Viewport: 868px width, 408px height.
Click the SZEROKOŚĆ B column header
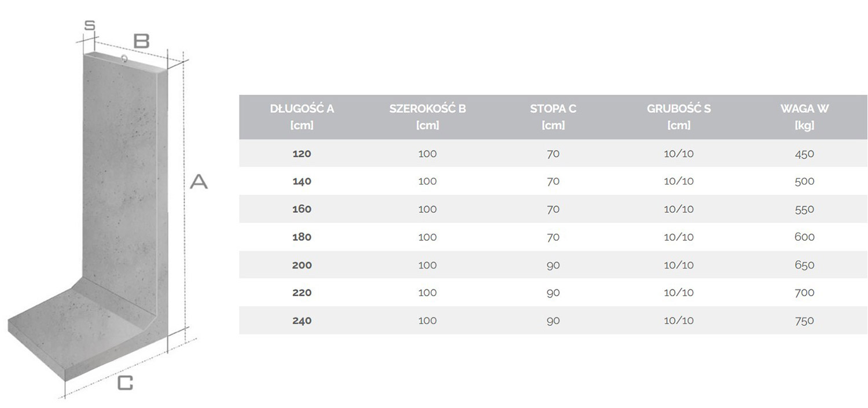[427, 116]
